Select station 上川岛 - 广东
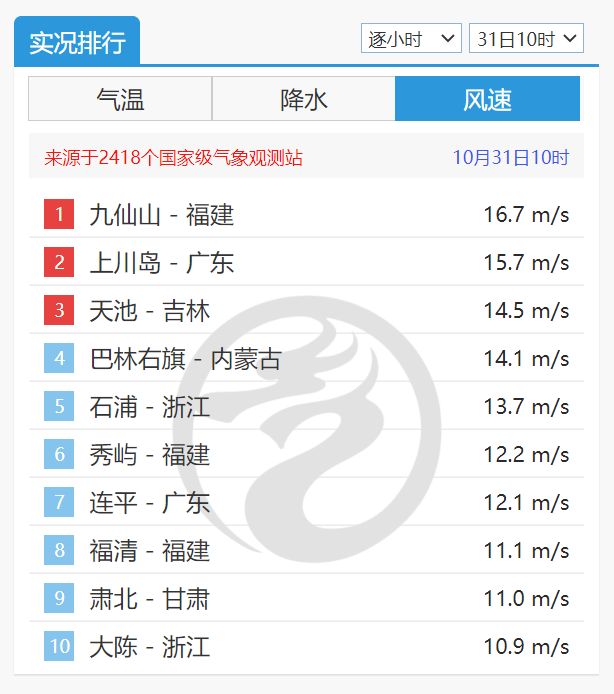 click(x=162, y=262)
